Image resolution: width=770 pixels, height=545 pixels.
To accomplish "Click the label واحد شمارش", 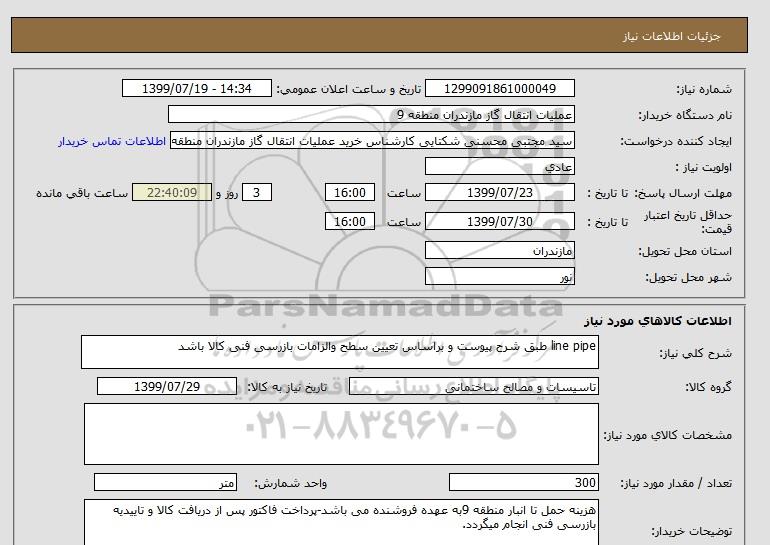I will (x=291, y=484).
